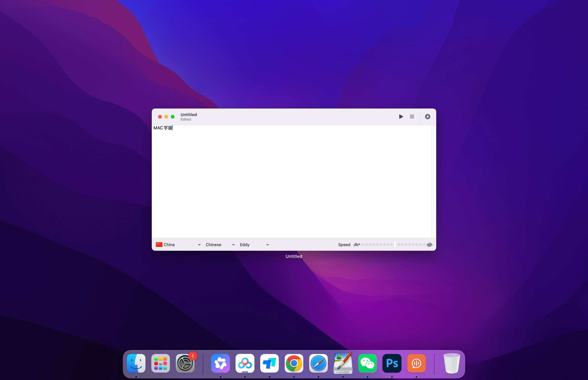Screen dimensions: 588x380
Task: Click the record audio circle button
Action: coord(428,117)
